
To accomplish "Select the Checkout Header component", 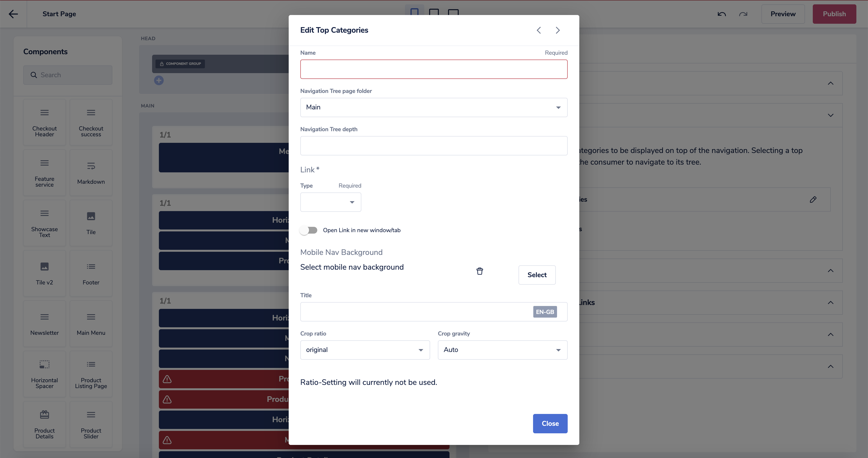I will [x=45, y=122].
